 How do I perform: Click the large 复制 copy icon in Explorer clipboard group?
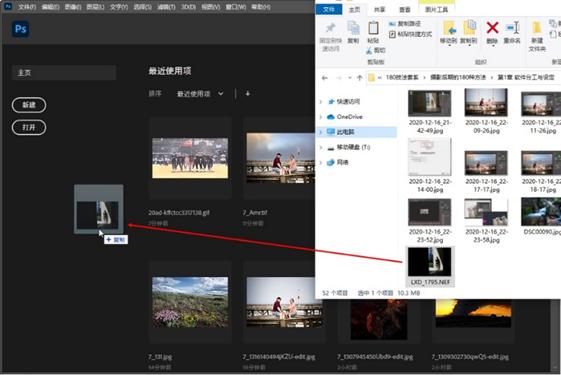click(x=353, y=28)
